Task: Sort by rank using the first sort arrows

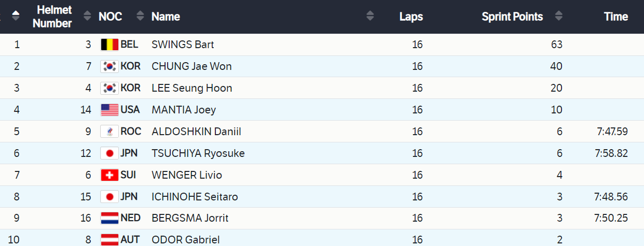Action: coord(16,16)
